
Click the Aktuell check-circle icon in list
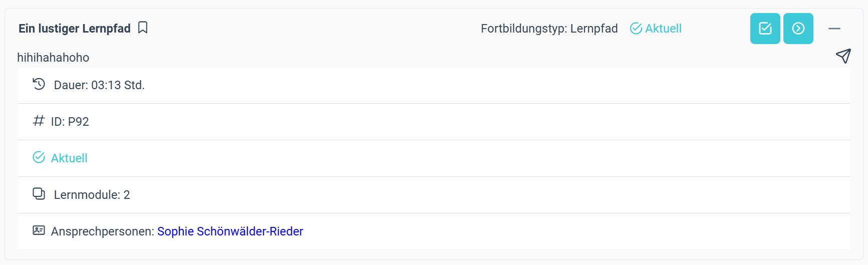39,157
